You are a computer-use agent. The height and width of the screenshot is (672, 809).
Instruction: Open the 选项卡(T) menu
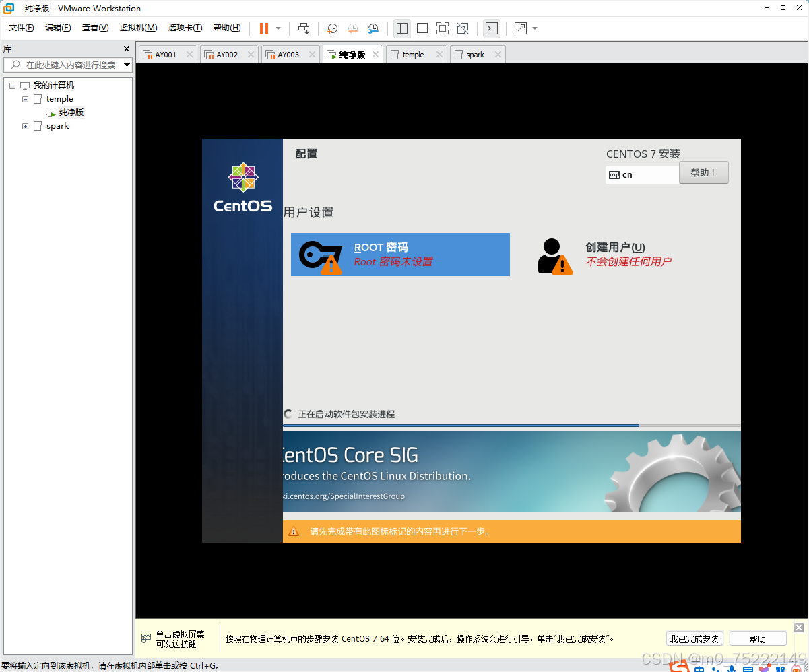[185, 28]
